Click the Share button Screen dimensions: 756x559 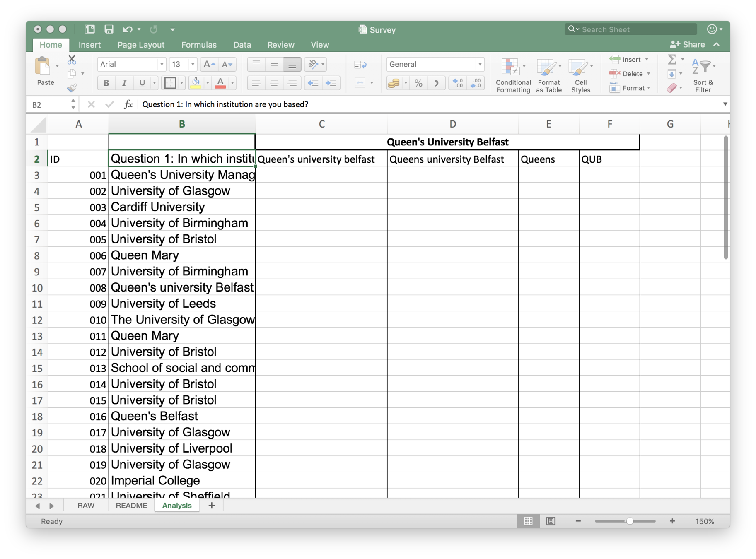687,44
